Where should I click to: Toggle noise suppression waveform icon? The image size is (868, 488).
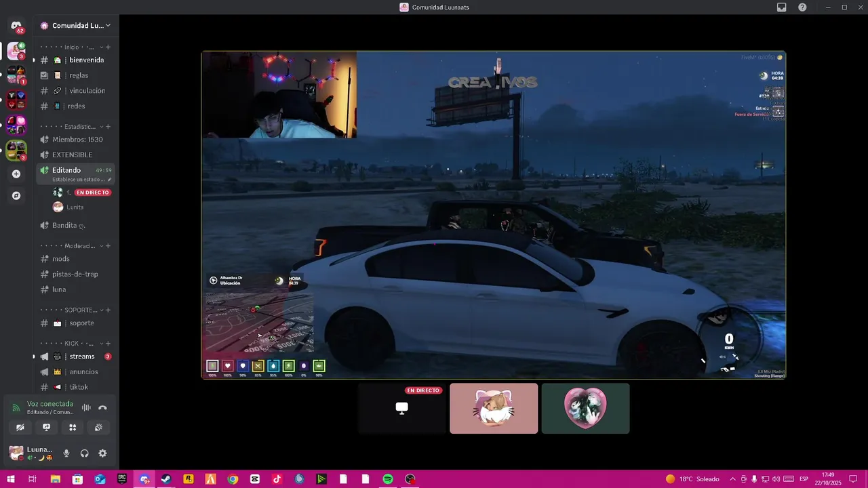pyautogui.click(x=86, y=407)
